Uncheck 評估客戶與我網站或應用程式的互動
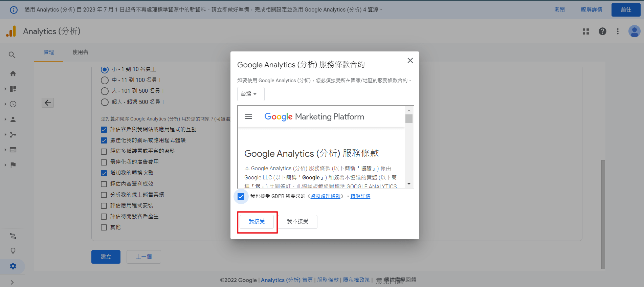Viewport: 644px width, 287px height. (x=104, y=130)
